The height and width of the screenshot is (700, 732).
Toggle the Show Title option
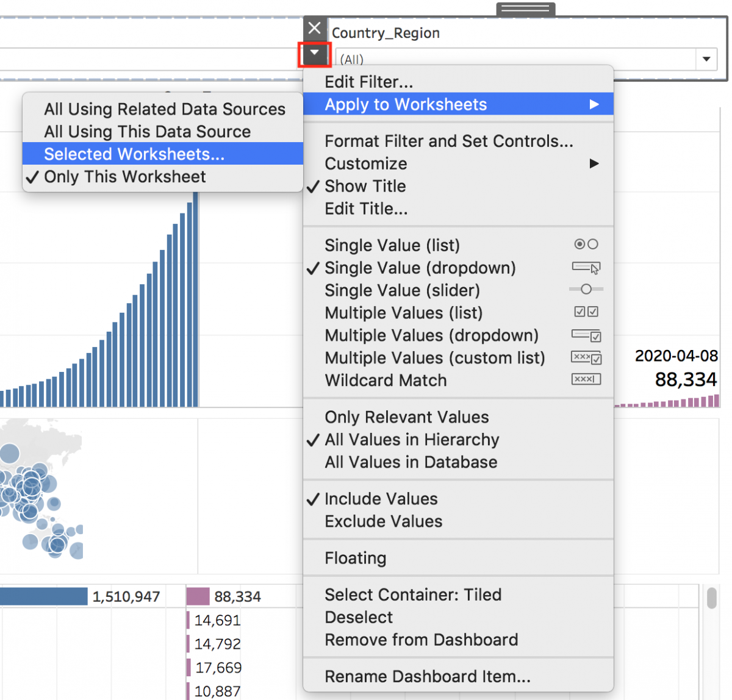[365, 186]
